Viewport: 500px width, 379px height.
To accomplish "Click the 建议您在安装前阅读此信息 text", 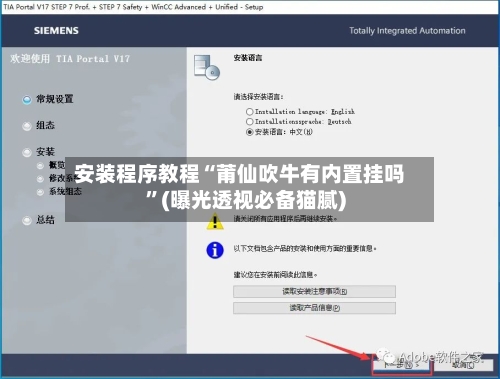I will pos(275,275).
